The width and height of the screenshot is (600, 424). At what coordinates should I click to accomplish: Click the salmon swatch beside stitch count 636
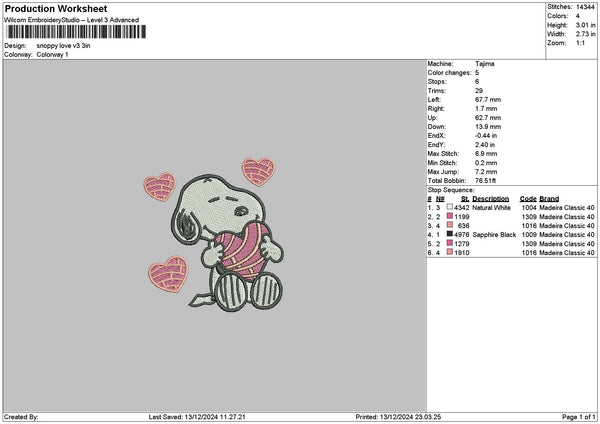450,225
